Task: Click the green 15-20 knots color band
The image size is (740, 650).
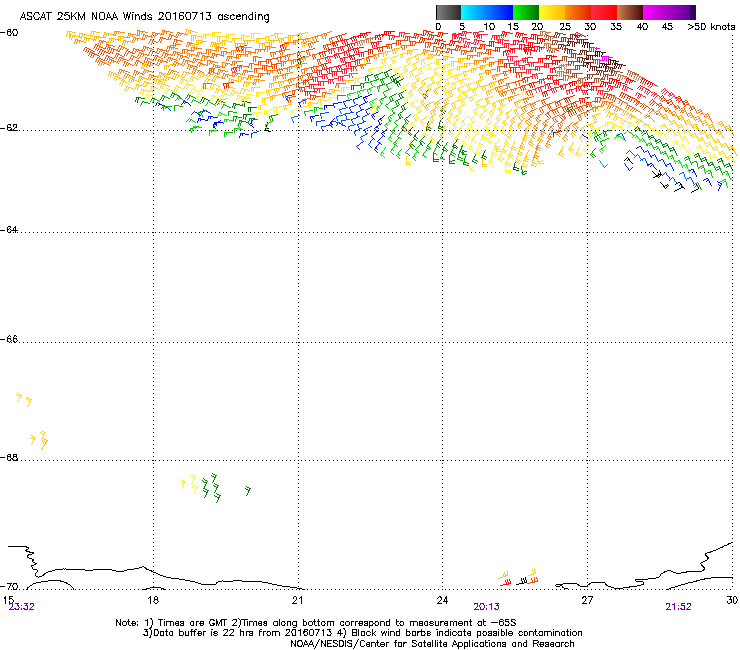Action: (x=526, y=12)
